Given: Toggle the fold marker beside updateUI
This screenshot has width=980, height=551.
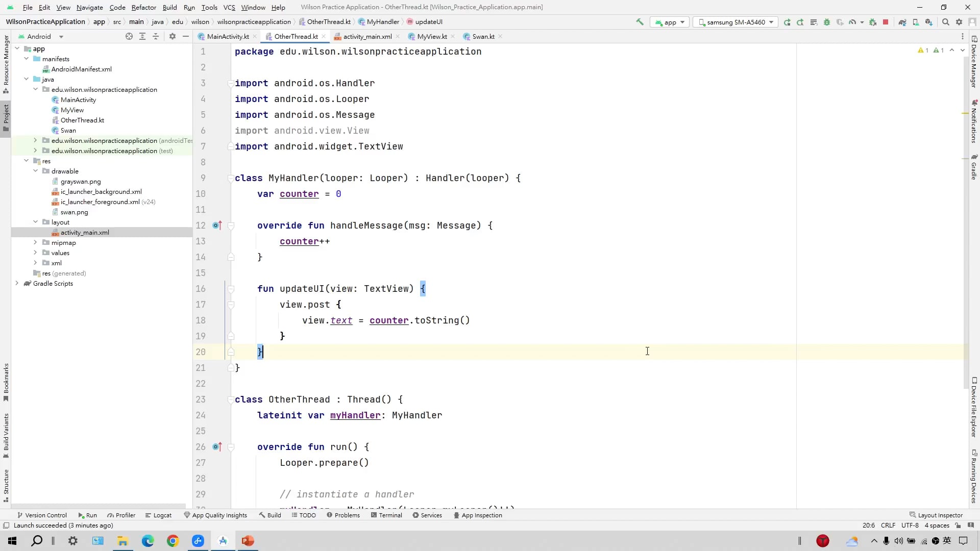Looking at the screenshot, I should 231,289.
